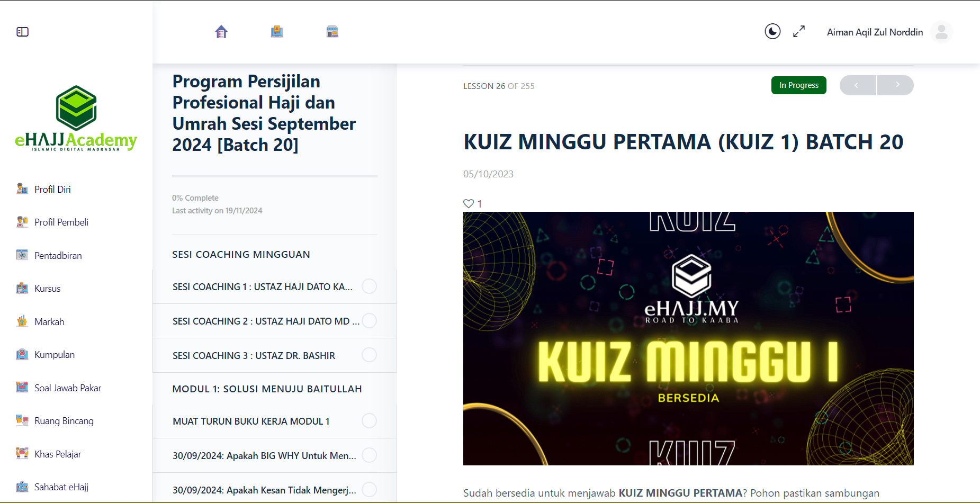Toggle completion circle for SESI COACHING 1
The height and width of the screenshot is (503, 980).
369,286
